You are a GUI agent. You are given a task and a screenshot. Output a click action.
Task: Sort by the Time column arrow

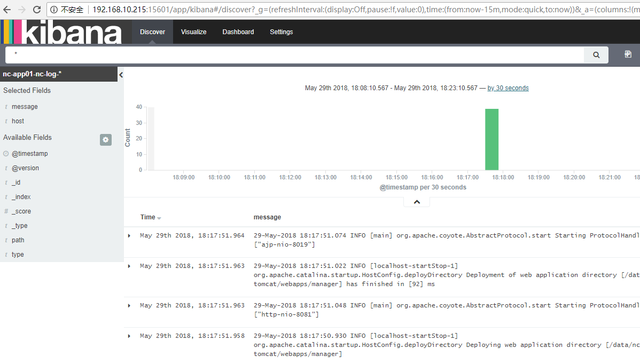click(159, 218)
